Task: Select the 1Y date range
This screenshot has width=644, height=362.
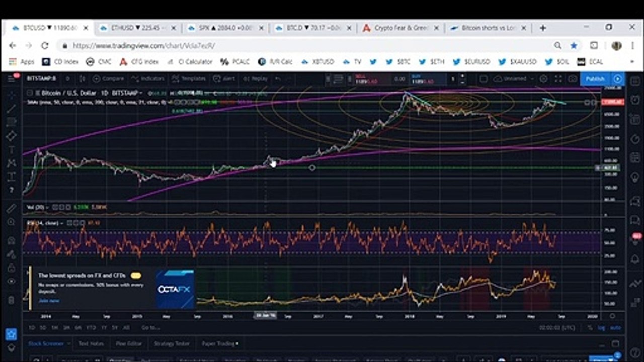Action: click(104, 327)
